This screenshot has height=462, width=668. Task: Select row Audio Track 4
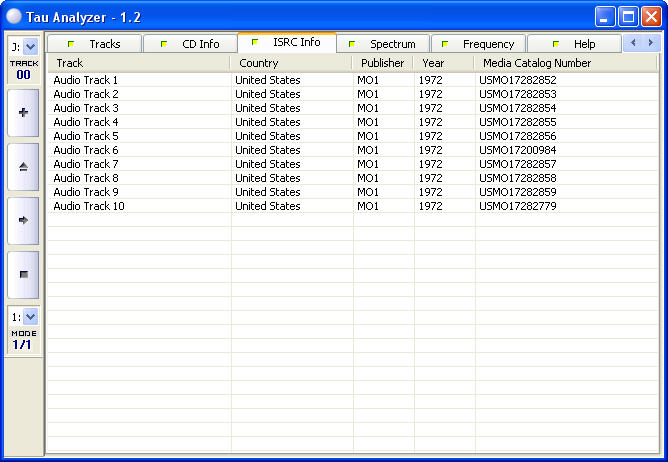[353, 122]
